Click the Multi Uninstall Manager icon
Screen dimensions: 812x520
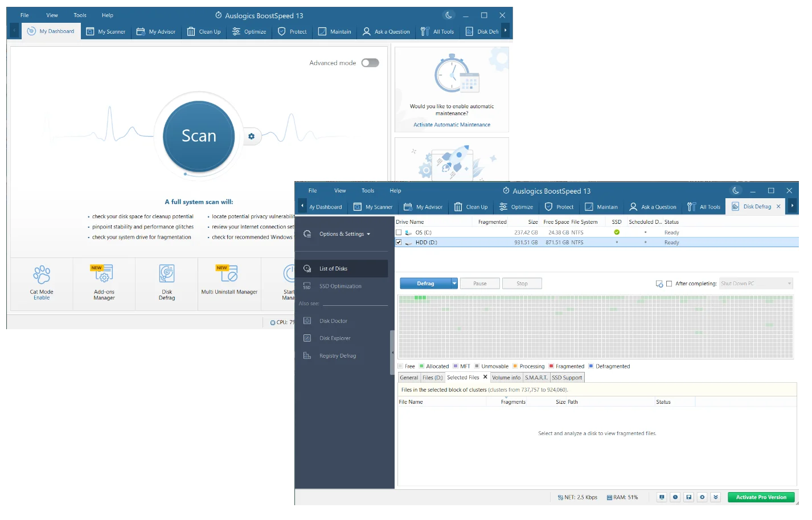tap(229, 274)
